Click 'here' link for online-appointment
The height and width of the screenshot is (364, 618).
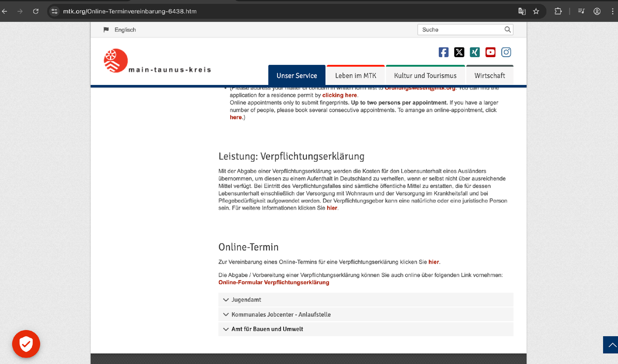pyautogui.click(x=235, y=117)
